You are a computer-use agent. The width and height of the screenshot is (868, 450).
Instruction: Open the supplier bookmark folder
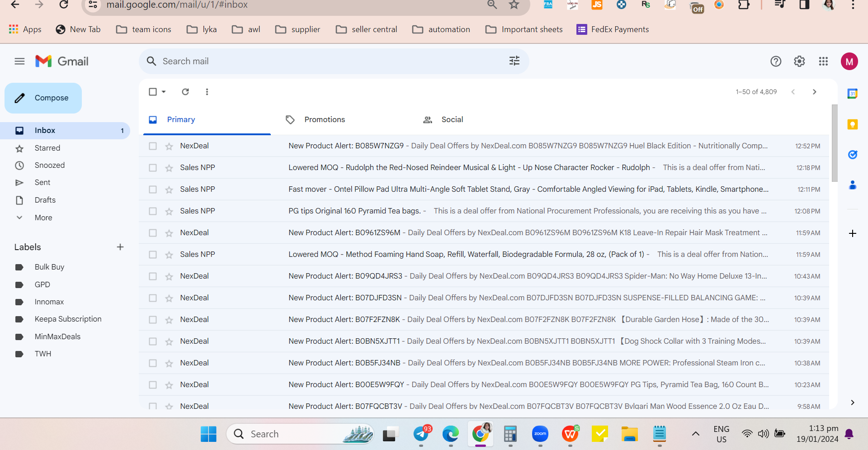pyautogui.click(x=298, y=29)
